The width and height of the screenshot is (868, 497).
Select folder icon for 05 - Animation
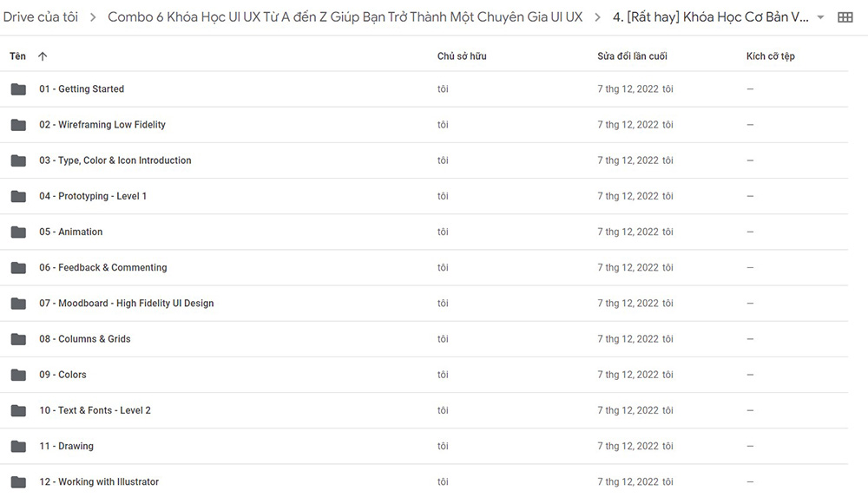click(18, 232)
